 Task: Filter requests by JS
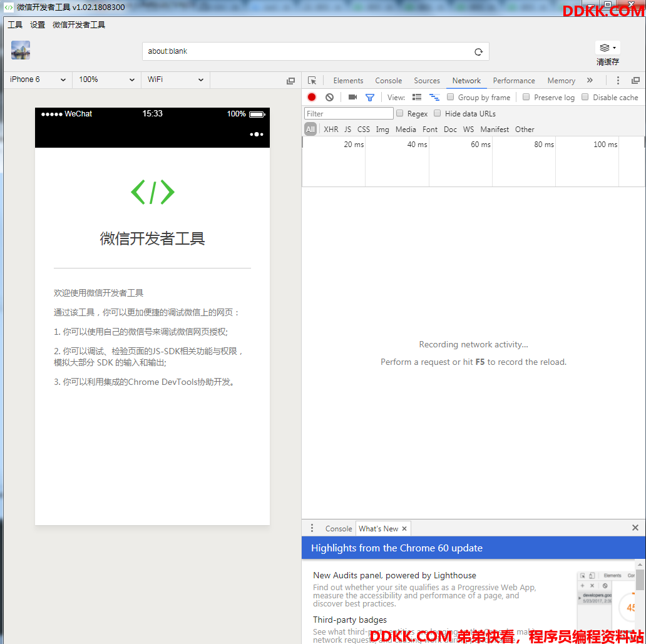pos(347,130)
